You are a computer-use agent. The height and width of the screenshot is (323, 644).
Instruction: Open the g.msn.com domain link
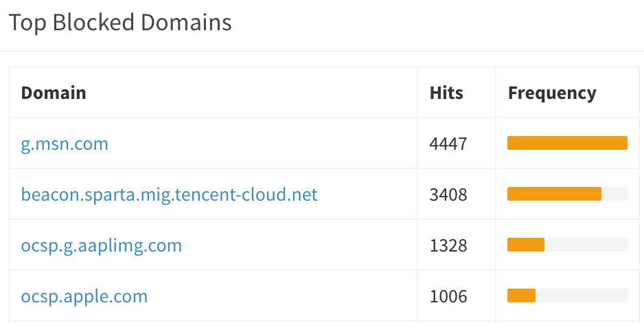tap(65, 144)
